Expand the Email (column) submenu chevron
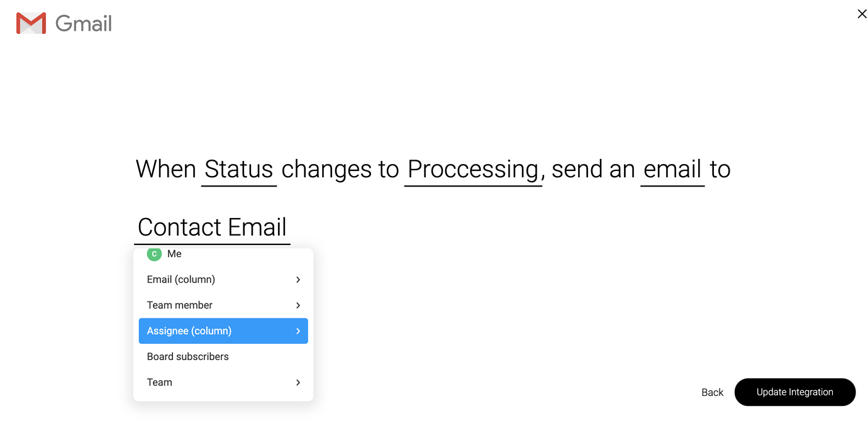Viewport: 868px width, 421px height. [x=298, y=280]
